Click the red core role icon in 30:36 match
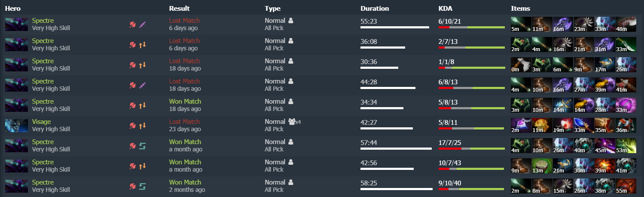Viewport: 644px width, 197px height. [x=133, y=65]
